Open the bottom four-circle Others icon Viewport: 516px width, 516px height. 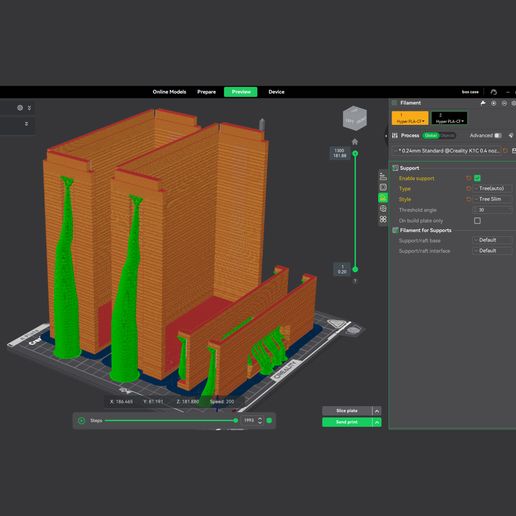(383, 219)
